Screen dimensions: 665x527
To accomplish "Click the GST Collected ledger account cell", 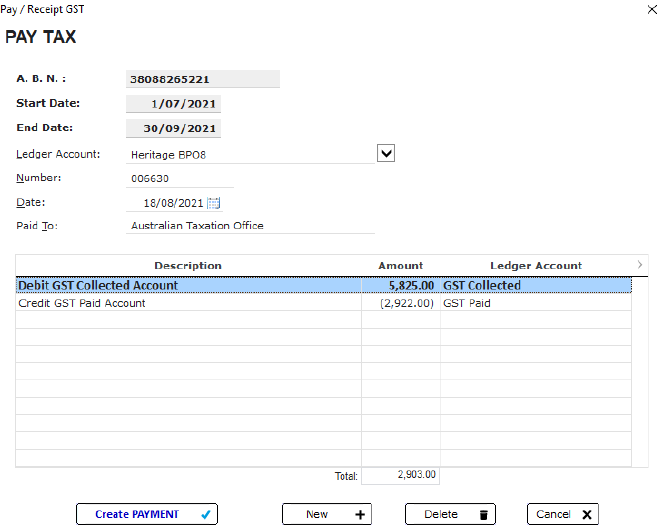I will point(536,285).
